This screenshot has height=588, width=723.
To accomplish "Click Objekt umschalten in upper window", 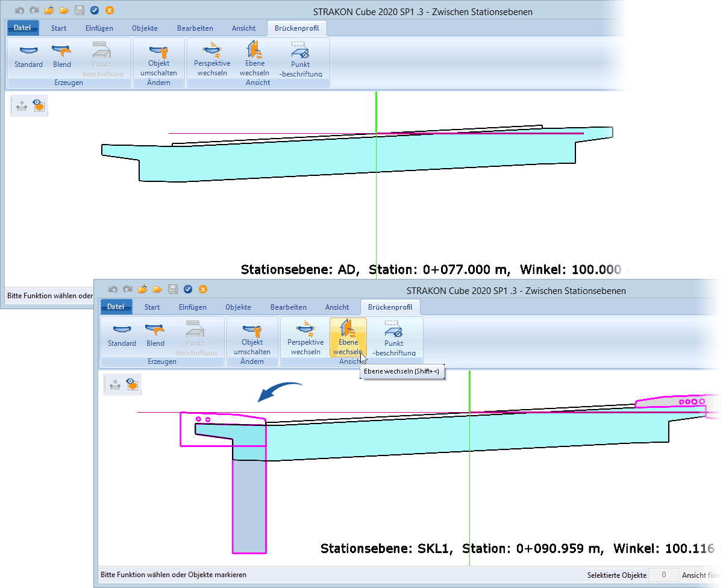I will pyautogui.click(x=159, y=59).
